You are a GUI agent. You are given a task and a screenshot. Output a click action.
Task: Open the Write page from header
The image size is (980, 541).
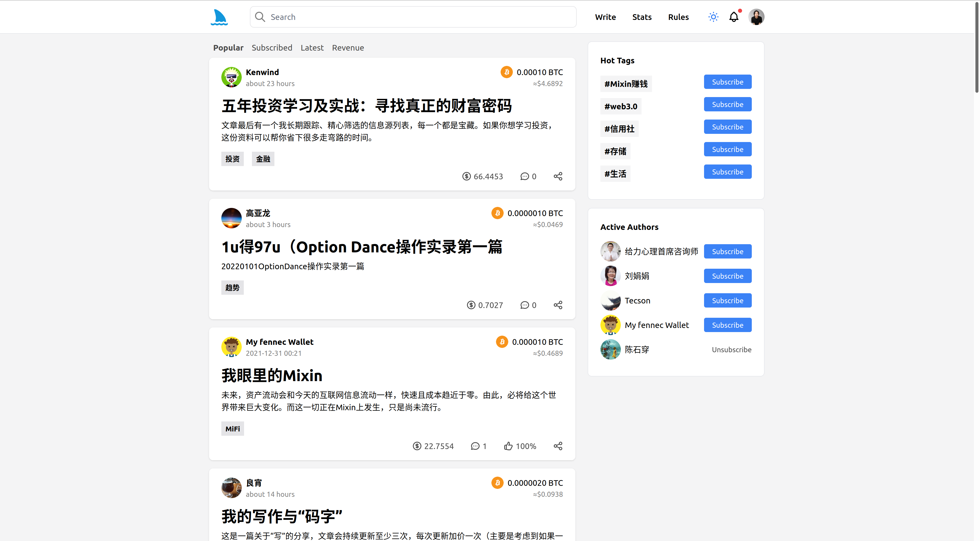coord(605,17)
